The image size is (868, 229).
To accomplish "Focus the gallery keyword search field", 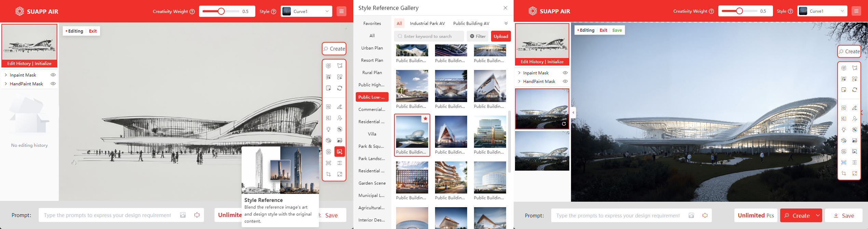I will pyautogui.click(x=429, y=36).
